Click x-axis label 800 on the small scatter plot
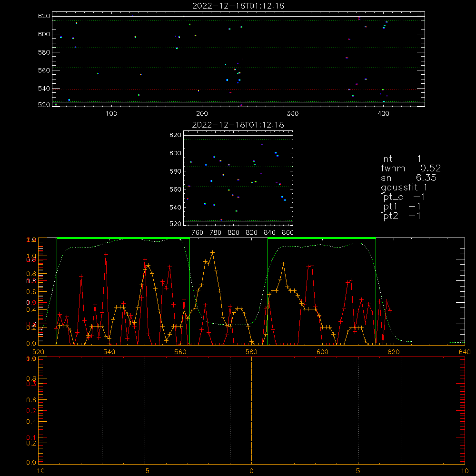Viewport: 476px width, 476px height. pyautogui.click(x=233, y=233)
